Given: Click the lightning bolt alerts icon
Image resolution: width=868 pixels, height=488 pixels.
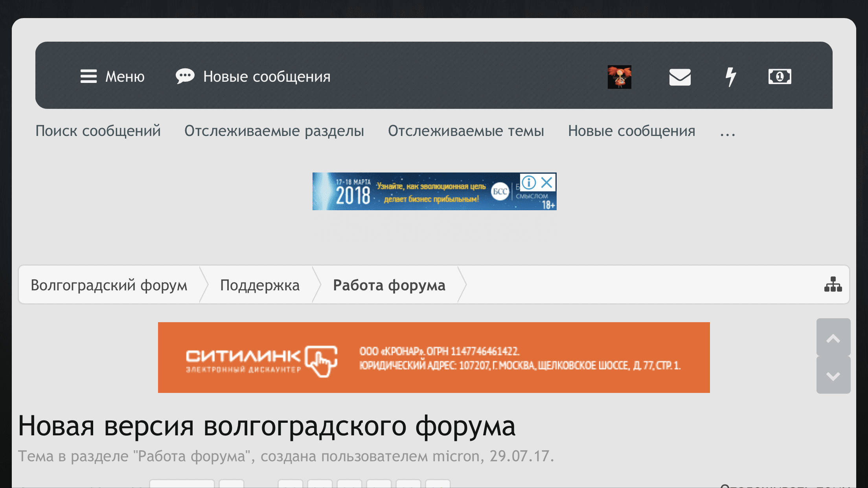Looking at the screenshot, I should point(730,77).
